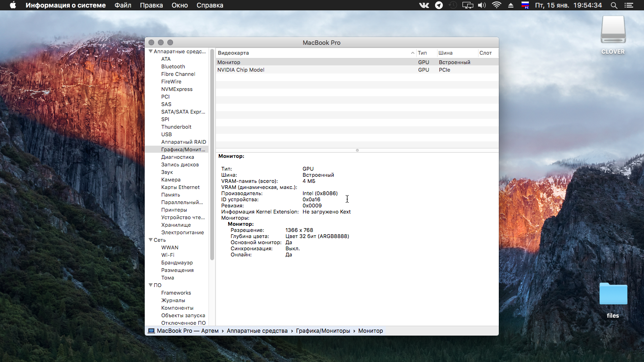Select Принтеры in the sidebar
Viewport: 644px width, 362px height.
click(174, 210)
